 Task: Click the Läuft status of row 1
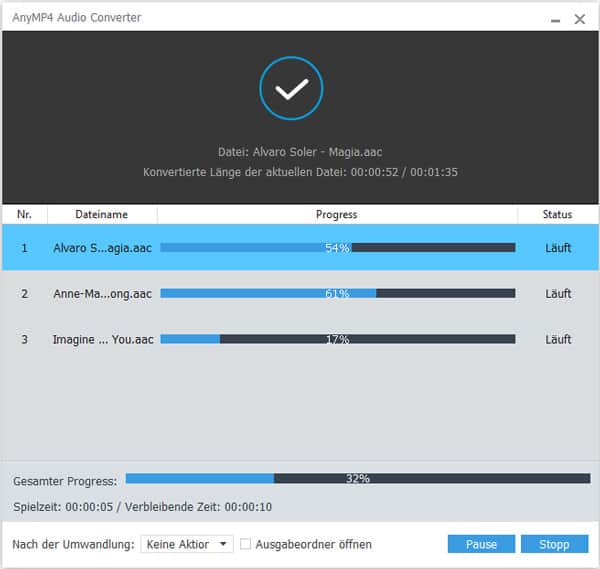[x=558, y=248]
